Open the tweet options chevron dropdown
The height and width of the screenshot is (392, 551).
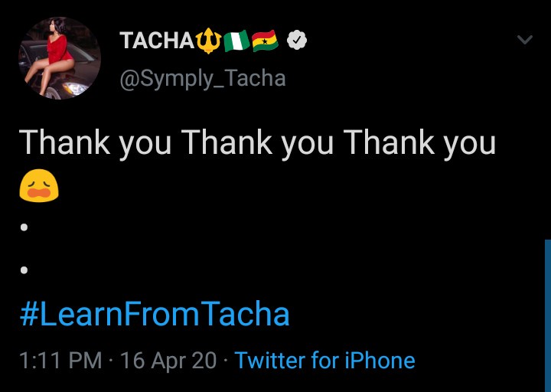pyautogui.click(x=524, y=41)
